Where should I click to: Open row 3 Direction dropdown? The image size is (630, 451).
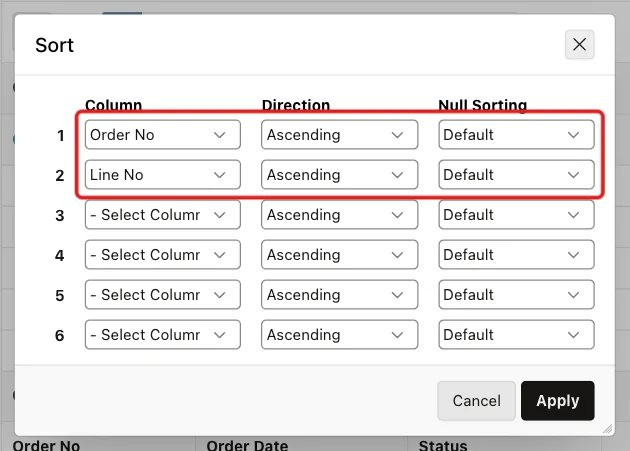[x=340, y=215]
